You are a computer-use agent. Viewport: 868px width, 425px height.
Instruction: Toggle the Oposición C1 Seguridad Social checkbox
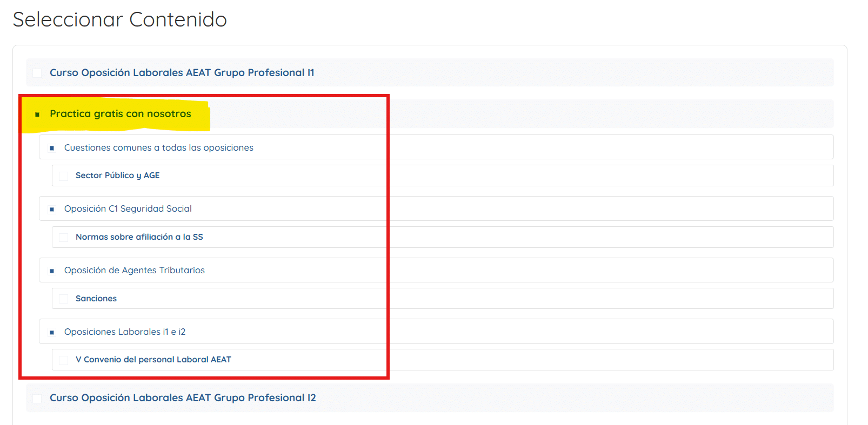coord(52,210)
